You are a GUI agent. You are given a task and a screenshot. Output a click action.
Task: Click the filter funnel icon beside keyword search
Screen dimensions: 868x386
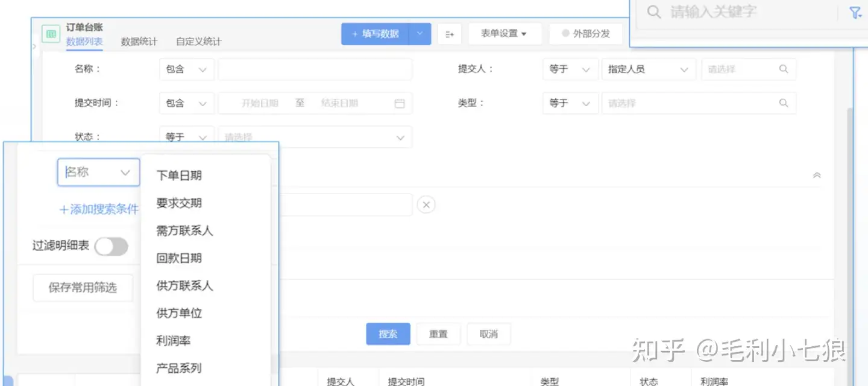[x=855, y=13]
